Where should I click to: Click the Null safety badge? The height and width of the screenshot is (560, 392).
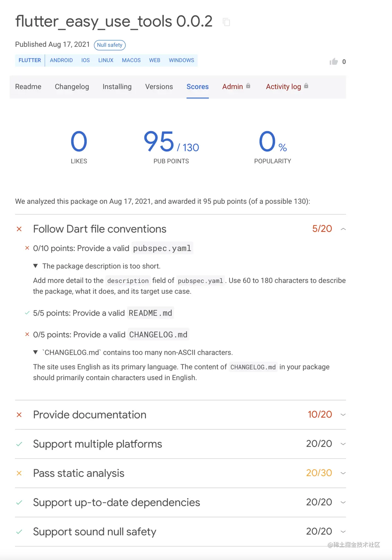[110, 45]
